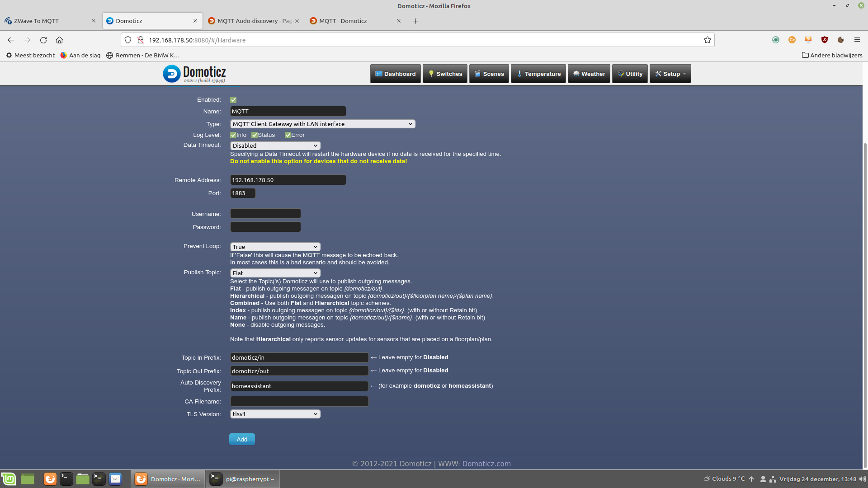This screenshot has width=868, height=488.
Task: Open the mail client taskbar icon
Action: (115, 479)
